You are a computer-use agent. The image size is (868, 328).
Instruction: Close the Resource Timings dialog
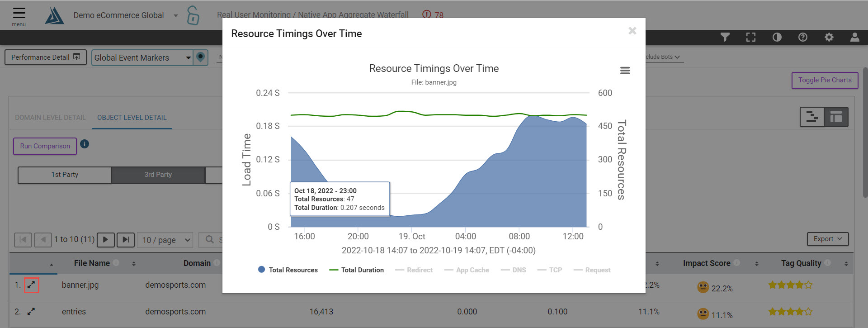[632, 31]
